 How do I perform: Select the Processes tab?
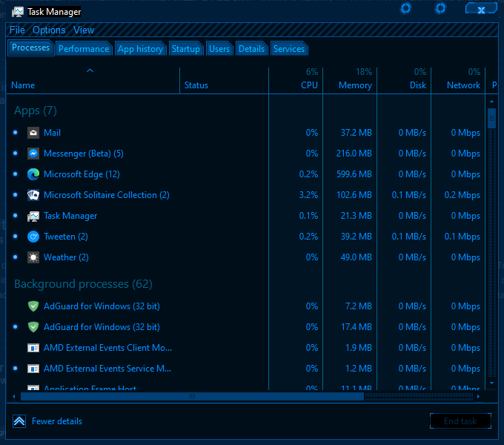[30, 48]
